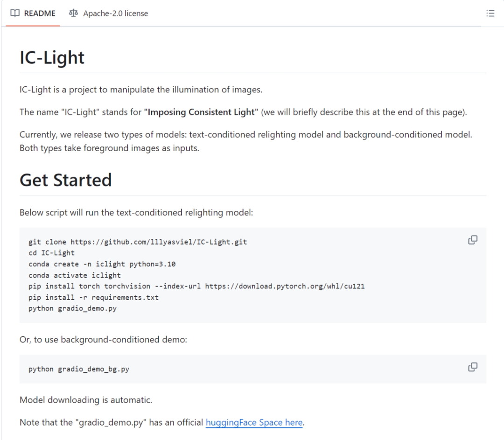Click the Get Started heading
The width and height of the screenshot is (504, 440).
pos(66,180)
